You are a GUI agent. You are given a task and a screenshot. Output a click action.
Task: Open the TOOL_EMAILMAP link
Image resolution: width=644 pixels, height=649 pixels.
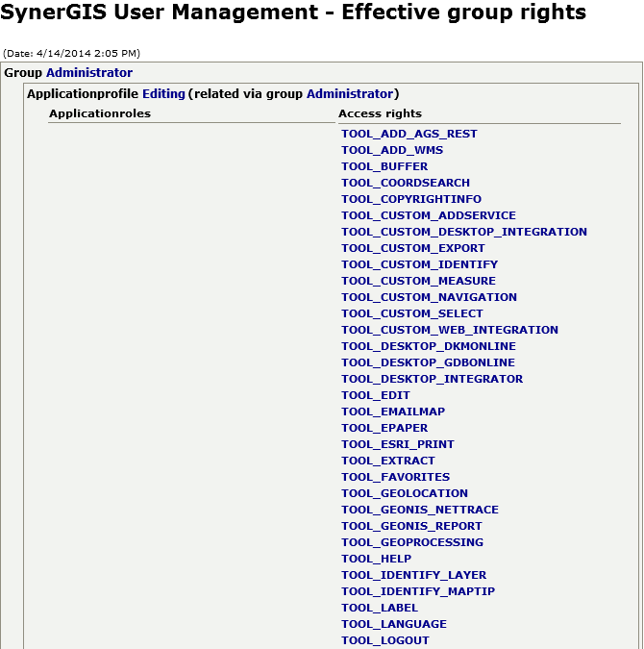click(x=393, y=412)
